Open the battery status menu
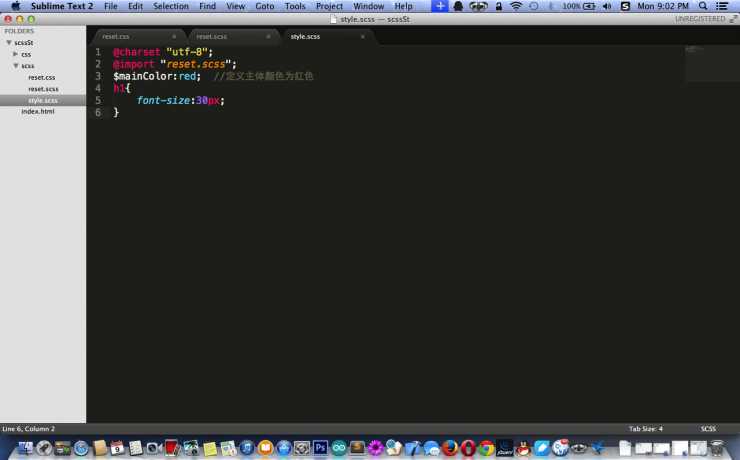The image size is (740, 460). (x=579, y=6)
